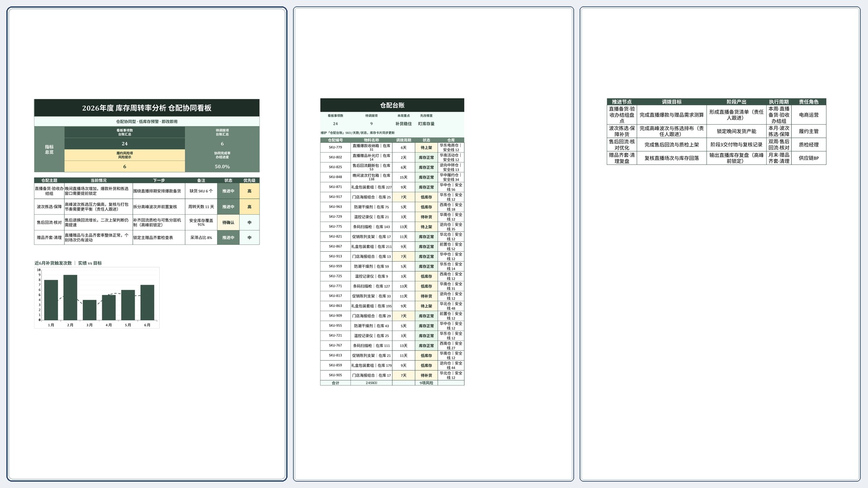Select the 履约主管 cell
The width and height of the screenshot is (868, 488).
click(x=808, y=131)
